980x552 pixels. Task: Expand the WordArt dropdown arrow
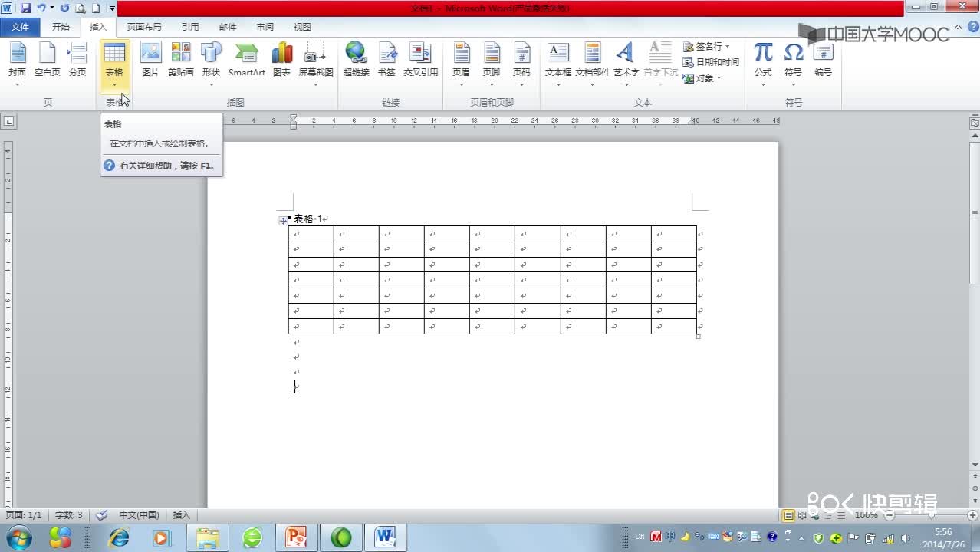[626, 84]
